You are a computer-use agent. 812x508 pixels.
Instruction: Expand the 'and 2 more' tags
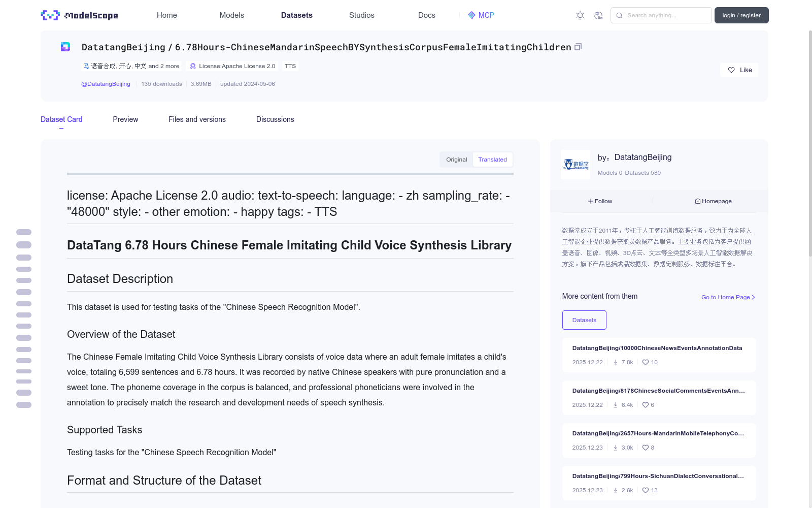click(163, 66)
